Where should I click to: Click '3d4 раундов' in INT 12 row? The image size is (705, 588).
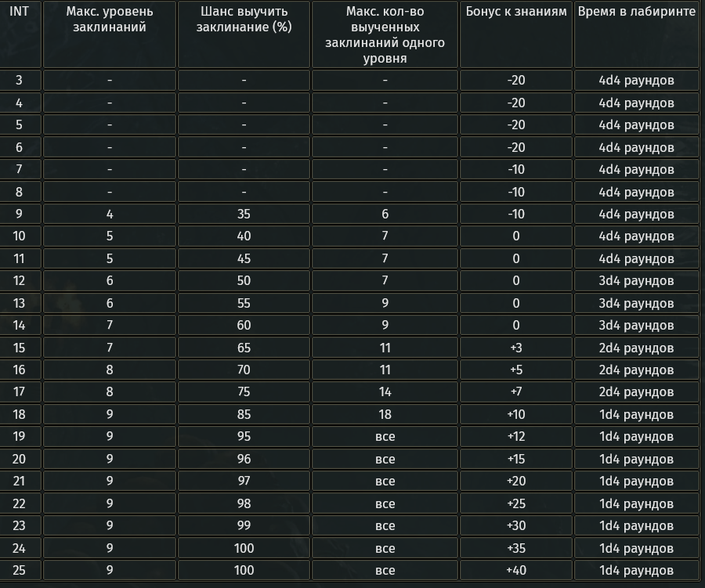pyautogui.click(x=636, y=280)
